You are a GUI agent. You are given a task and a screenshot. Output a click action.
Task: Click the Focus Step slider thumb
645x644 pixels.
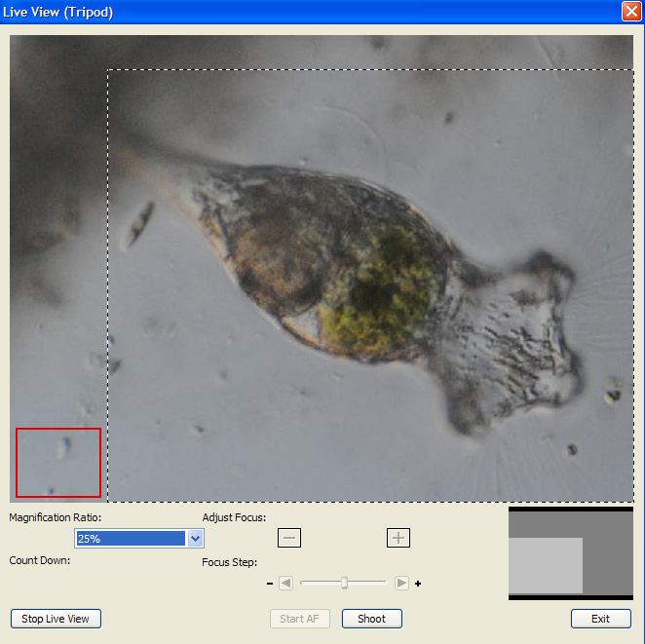[x=344, y=583]
